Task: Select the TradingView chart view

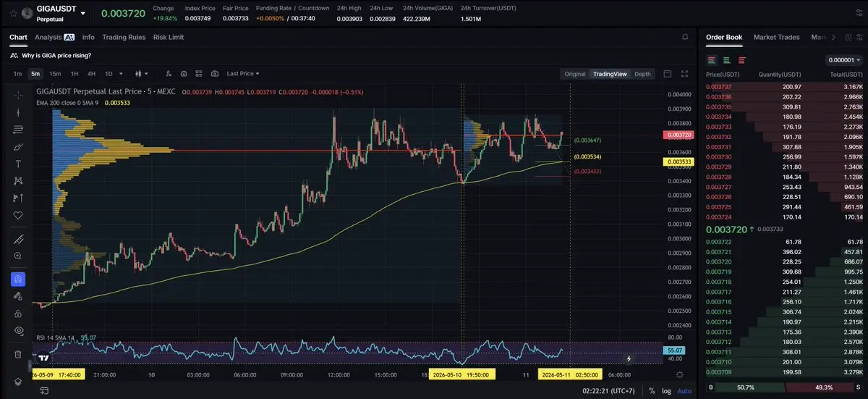Action: [x=611, y=74]
